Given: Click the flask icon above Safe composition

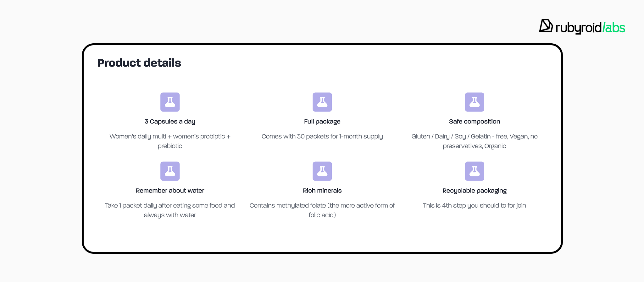Looking at the screenshot, I should coord(474,102).
